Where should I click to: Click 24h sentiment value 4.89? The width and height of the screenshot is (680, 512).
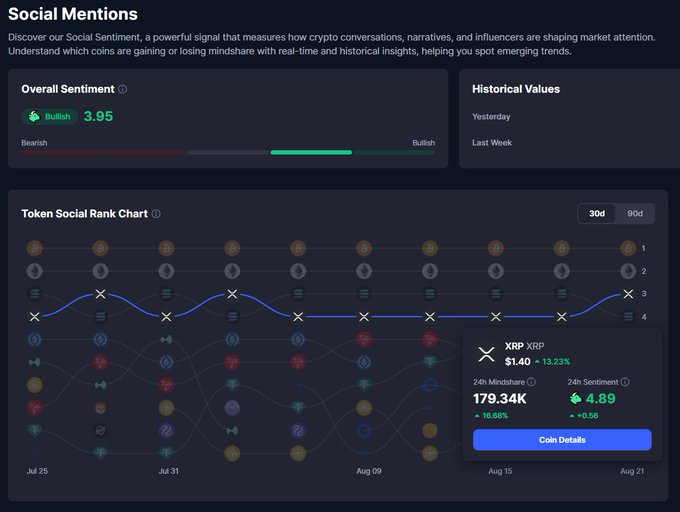600,398
